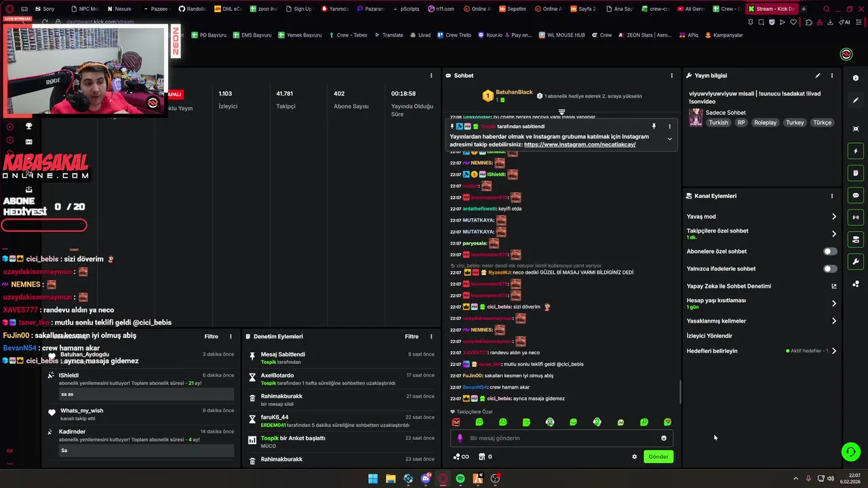Open chat settings gear icon
The width and height of the screenshot is (868, 488).
[635, 457]
